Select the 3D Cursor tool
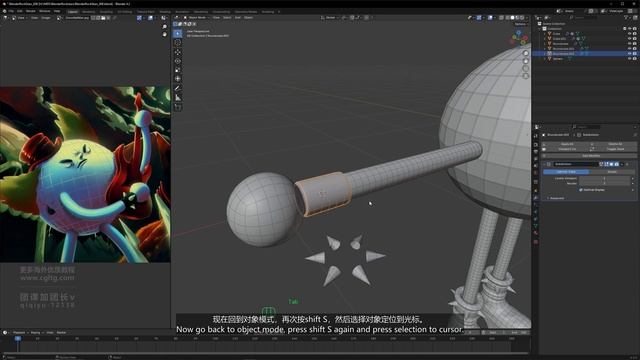The height and width of the screenshot is (360, 640). [x=178, y=42]
